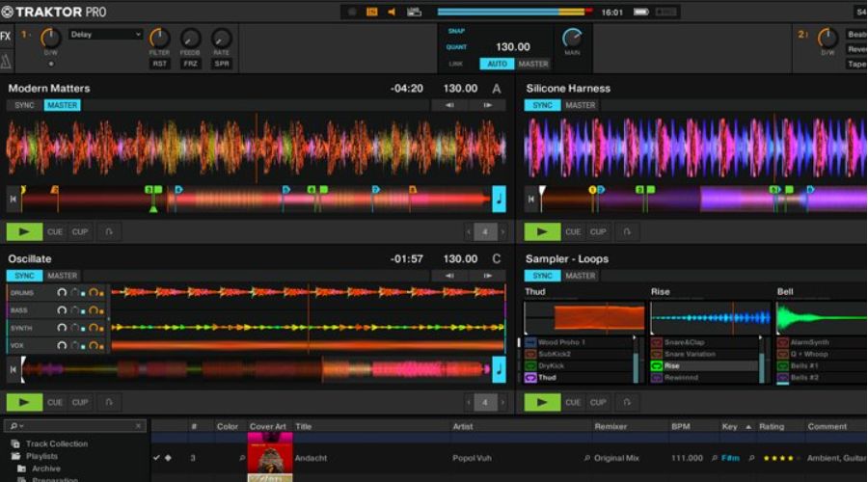Toggle MASTER on Silicone Harness deck
Viewport: 868px width, 482px height.
(581, 105)
